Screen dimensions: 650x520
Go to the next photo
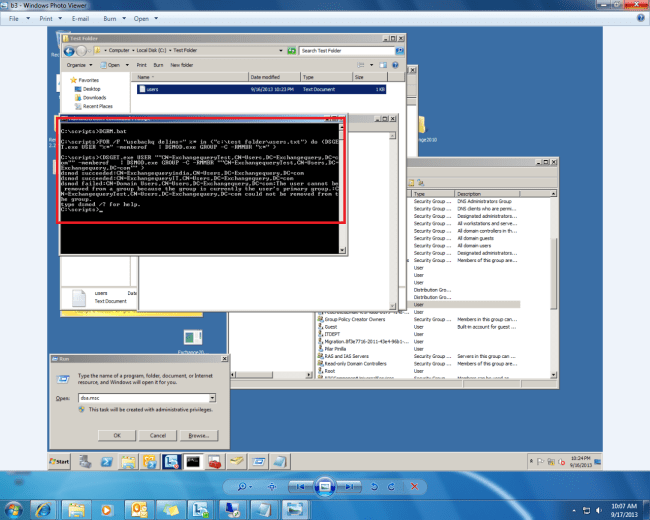click(350, 485)
